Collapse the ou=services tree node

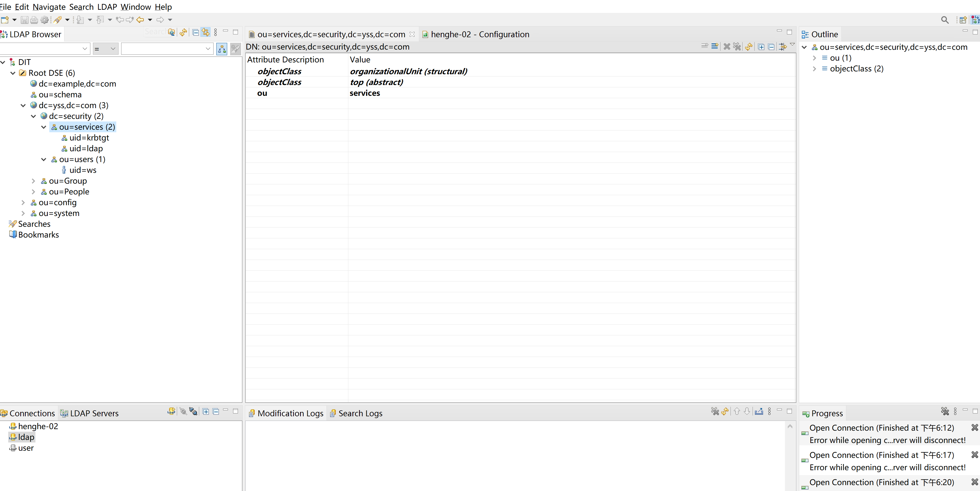point(44,127)
